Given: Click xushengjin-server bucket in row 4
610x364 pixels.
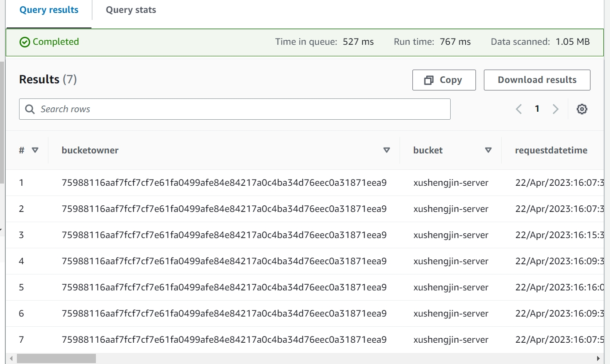Looking at the screenshot, I should pyautogui.click(x=451, y=261).
